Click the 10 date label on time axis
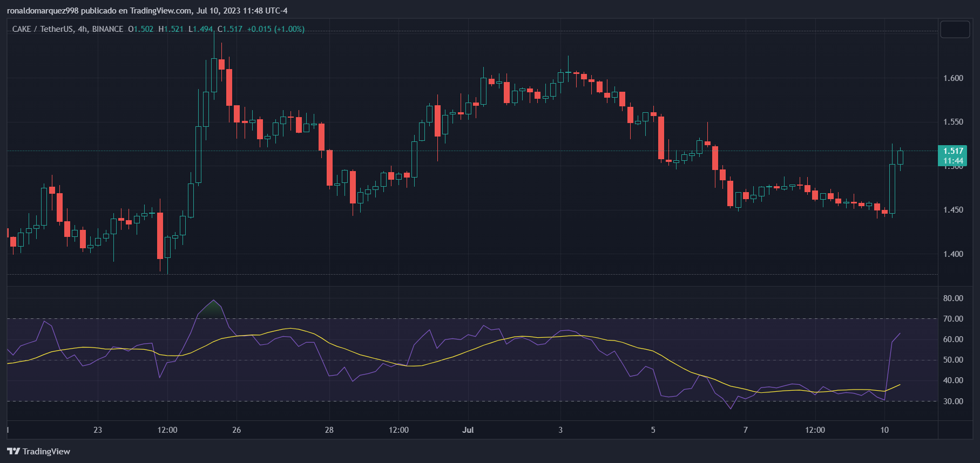The width and height of the screenshot is (980, 463). (x=884, y=430)
